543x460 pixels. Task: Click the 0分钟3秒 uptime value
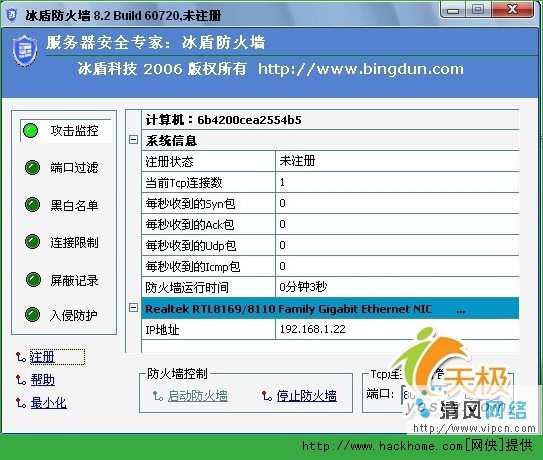point(303,287)
